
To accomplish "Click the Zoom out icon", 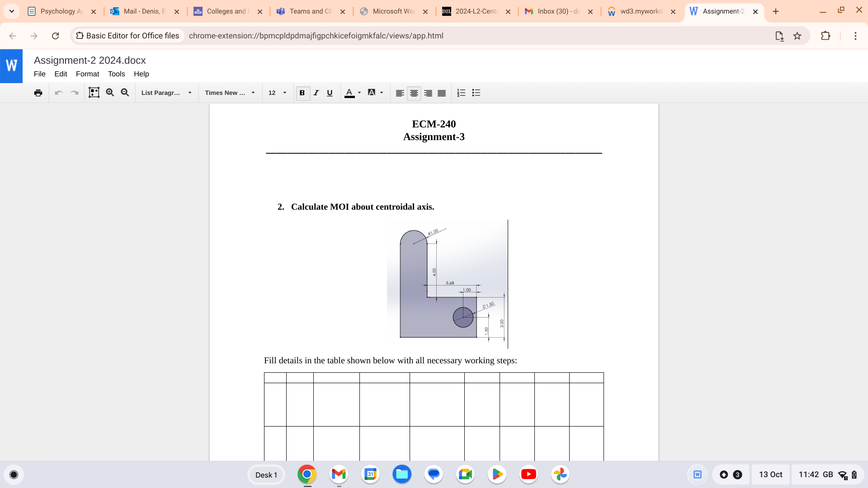I will coord(125,93).
